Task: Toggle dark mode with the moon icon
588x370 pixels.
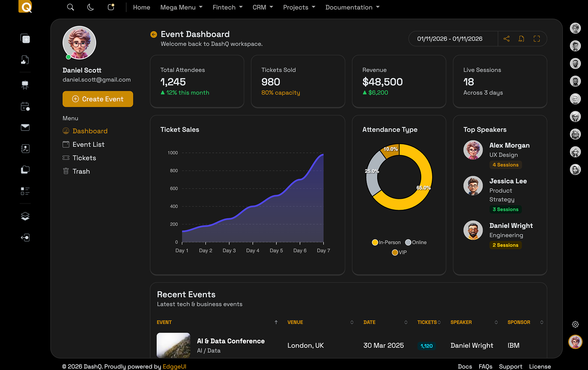Action: (90, 7)
